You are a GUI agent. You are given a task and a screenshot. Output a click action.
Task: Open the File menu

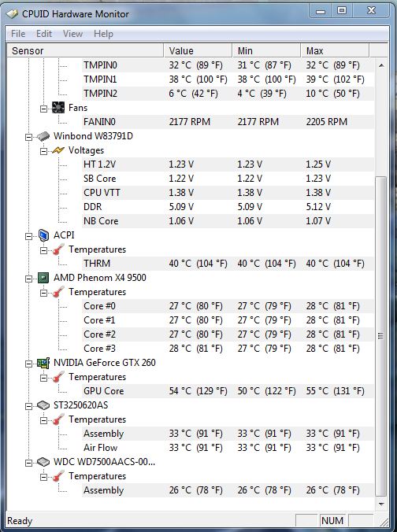18,34
